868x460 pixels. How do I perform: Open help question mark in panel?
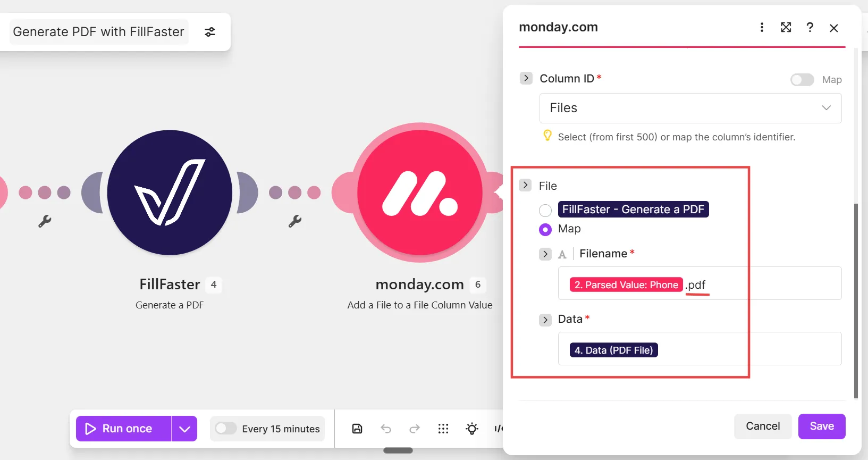tap(810, 27)
